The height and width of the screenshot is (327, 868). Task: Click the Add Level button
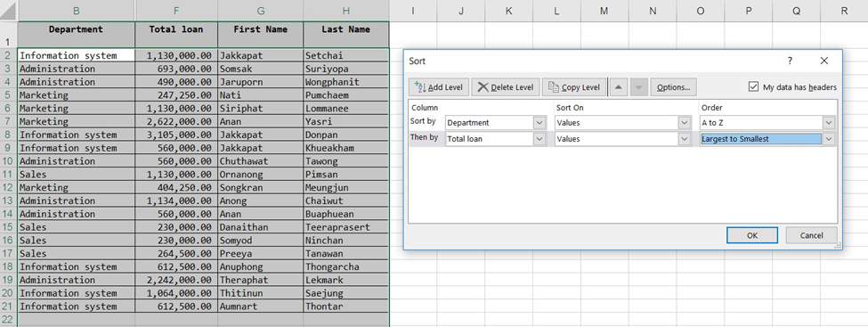pyautogui.click(x=439, y=87)
